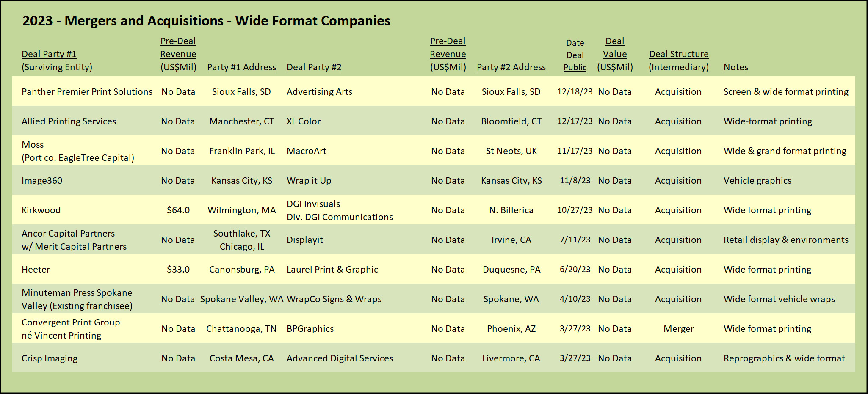Image resolution: width=868 pixels, height=394 pixels.
Task: Click the Heeter $33.0 revenue cell
Action: coord(178,270)
